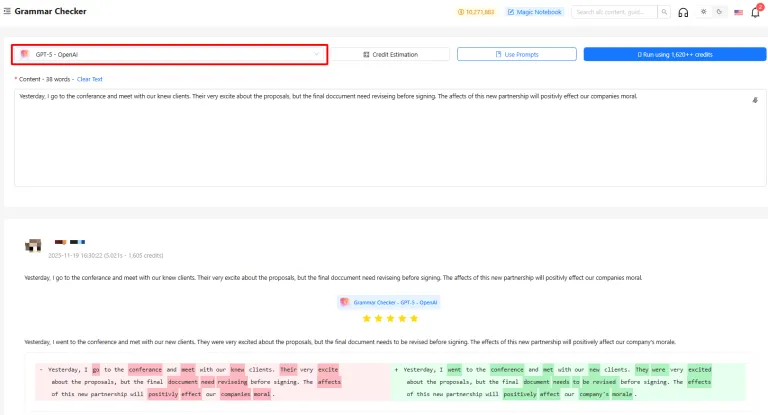Click the user avatar in results
The width and height of the screenshot is (768, 415).
pos(33,245)
